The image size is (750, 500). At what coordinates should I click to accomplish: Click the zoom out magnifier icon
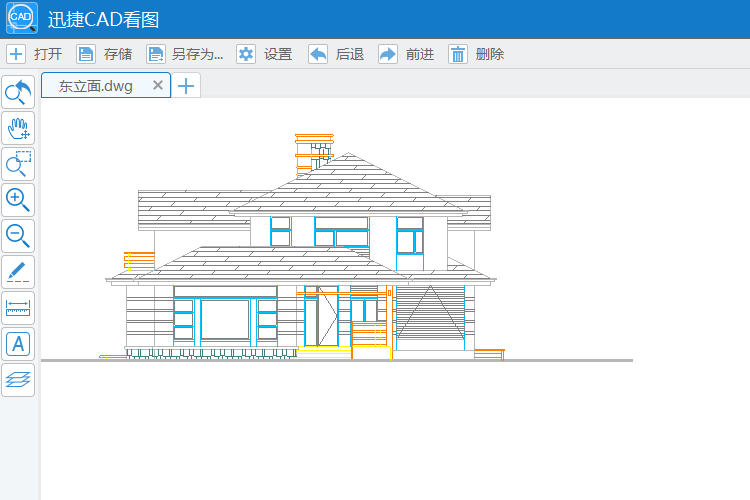click(18, 236)
